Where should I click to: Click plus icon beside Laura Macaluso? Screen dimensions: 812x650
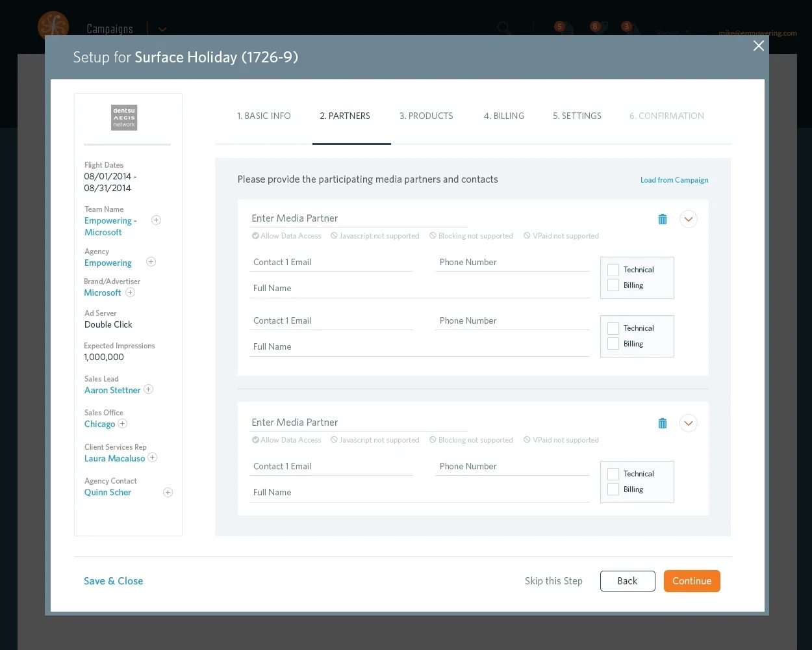152,458
